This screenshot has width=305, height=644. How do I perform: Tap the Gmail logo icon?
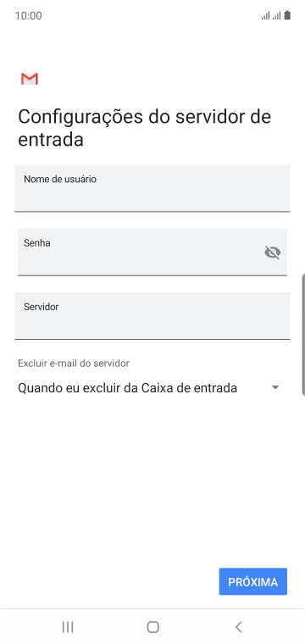30,79
